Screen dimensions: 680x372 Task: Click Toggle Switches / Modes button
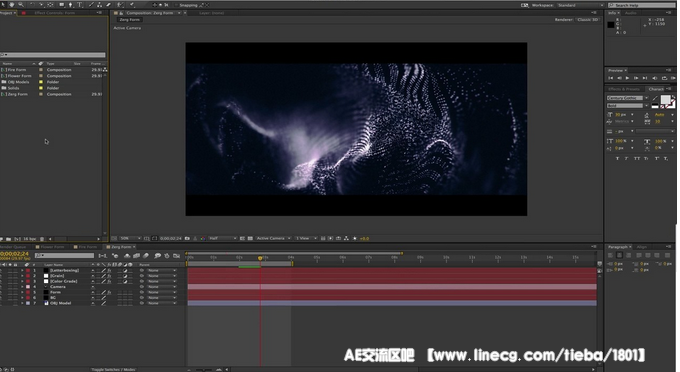tap(113, 369)
